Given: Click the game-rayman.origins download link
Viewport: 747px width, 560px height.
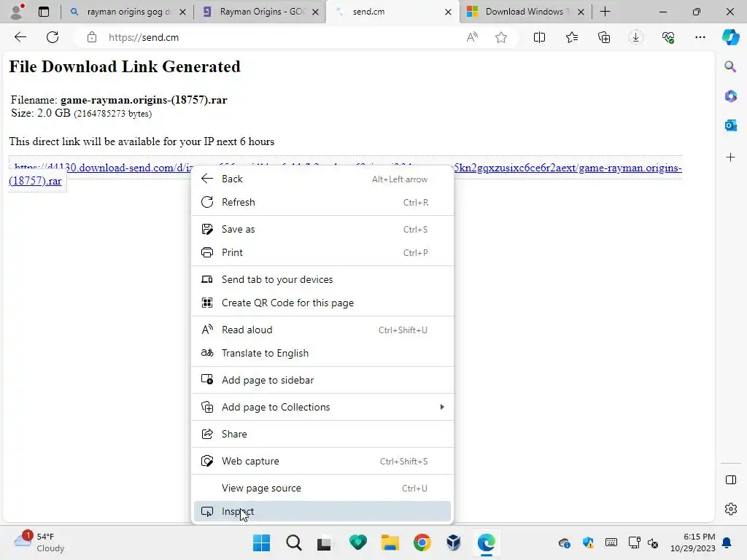Looking at the screenshot, I should point(568,168).
